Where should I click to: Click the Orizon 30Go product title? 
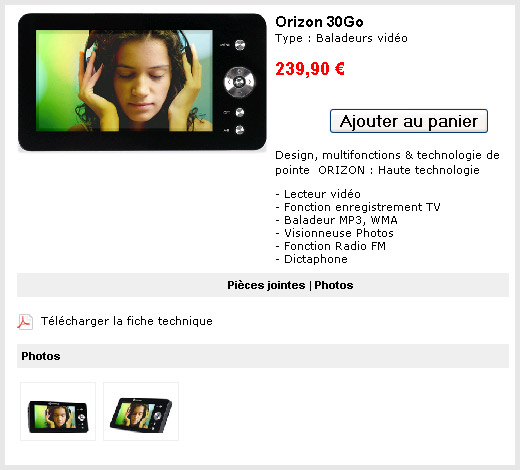tap(319, 22)
